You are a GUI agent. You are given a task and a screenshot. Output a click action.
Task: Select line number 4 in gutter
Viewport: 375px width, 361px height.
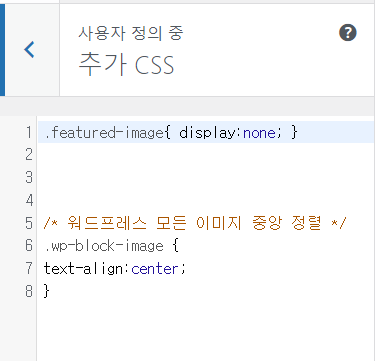pyautogui.click(x=29, y=200)
